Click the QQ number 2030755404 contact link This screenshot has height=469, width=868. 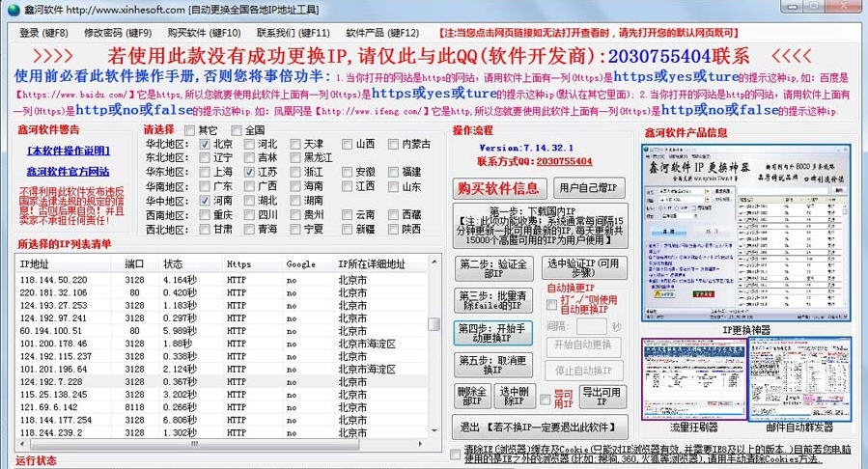point(564,161)
